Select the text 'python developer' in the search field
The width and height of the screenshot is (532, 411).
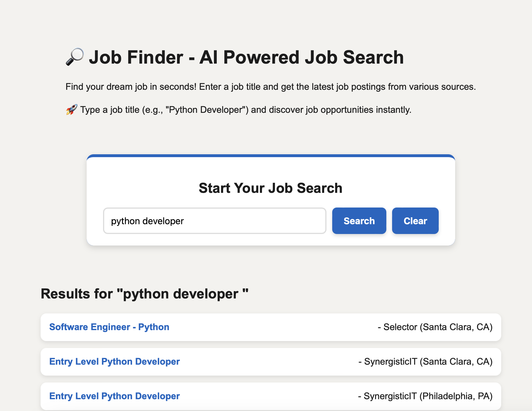(x=147, y=221)
